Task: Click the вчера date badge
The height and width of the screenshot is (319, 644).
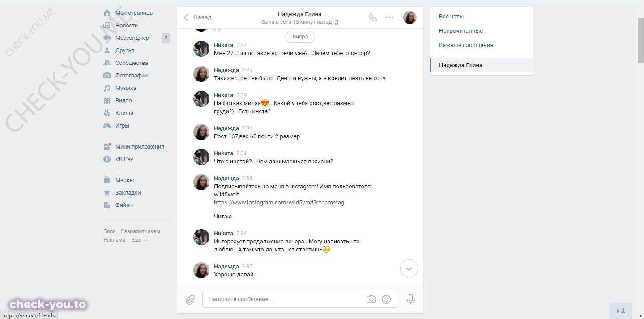Action: pos(300,37)
